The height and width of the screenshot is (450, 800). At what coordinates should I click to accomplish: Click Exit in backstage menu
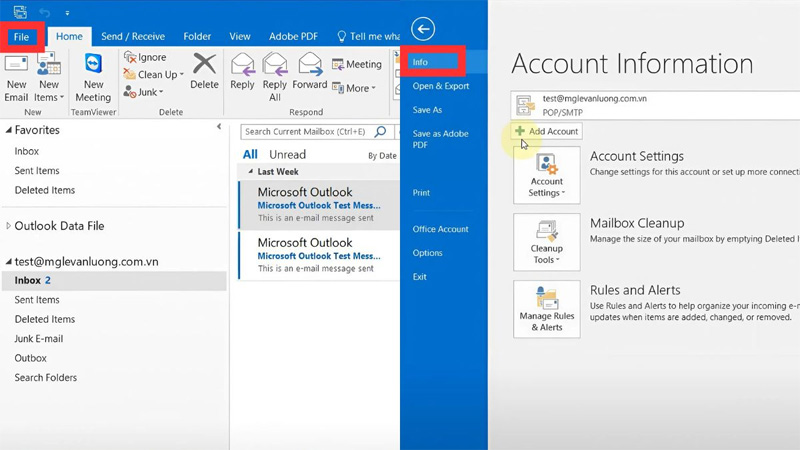click(x=420, y=277)
